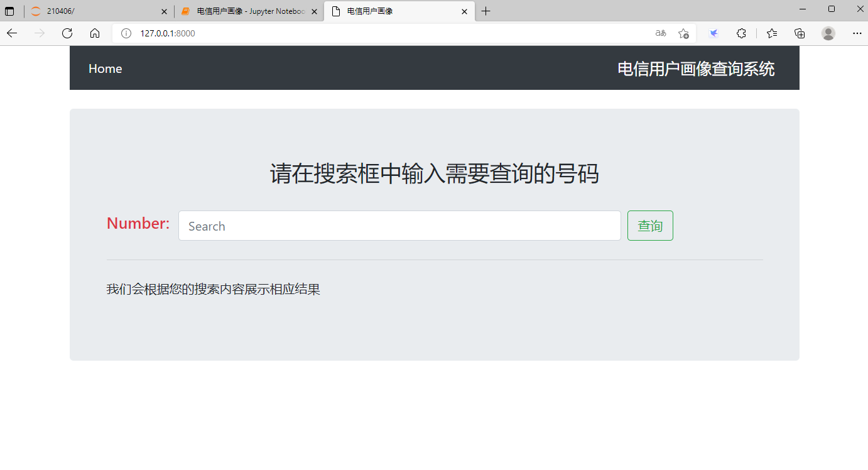This screenshot has width=868, height=470.
Task: Open the translate page icon
Action: pyautogui.click(x=661, y=33)
